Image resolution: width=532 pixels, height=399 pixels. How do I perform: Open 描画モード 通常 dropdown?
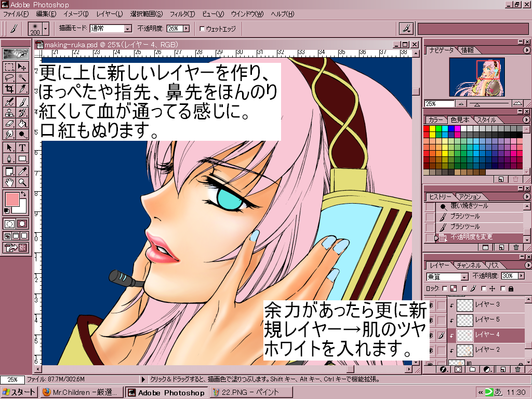point(128,29)
